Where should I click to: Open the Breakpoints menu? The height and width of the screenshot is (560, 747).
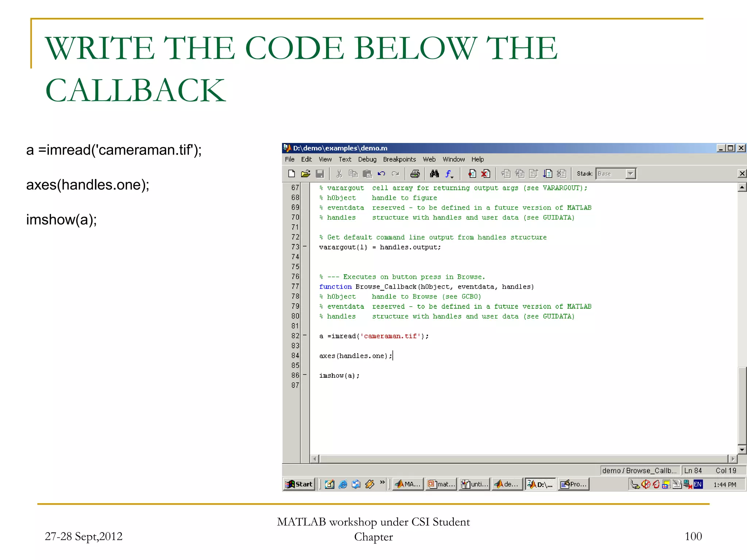point(399,159)
